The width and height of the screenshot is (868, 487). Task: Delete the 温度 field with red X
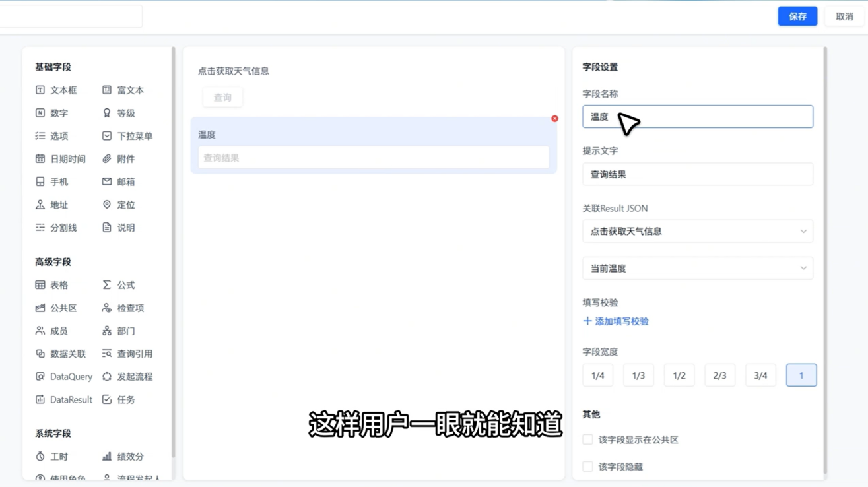(x=554, y=119)
